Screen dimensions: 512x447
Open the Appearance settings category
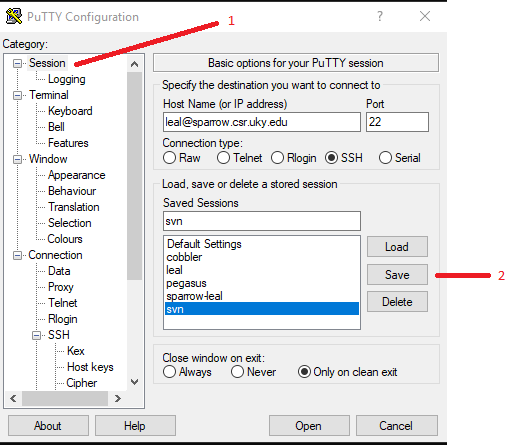click(x=76, y=175)
